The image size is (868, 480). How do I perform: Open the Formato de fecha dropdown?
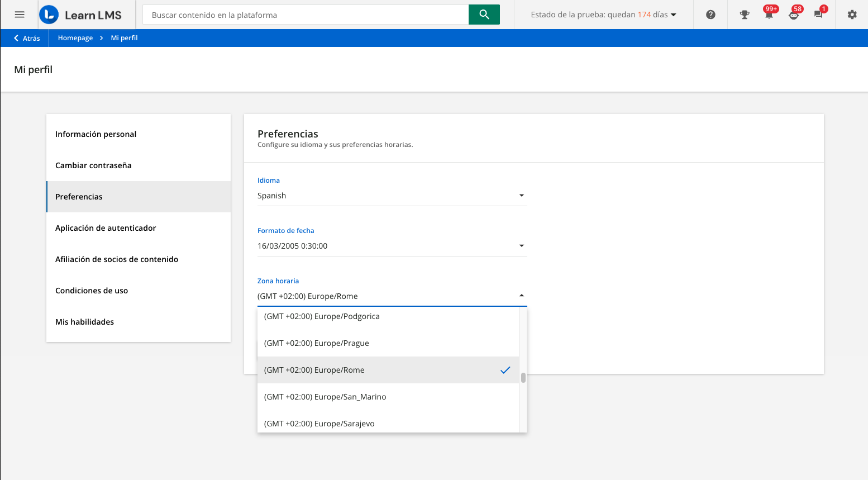[392, 246]
